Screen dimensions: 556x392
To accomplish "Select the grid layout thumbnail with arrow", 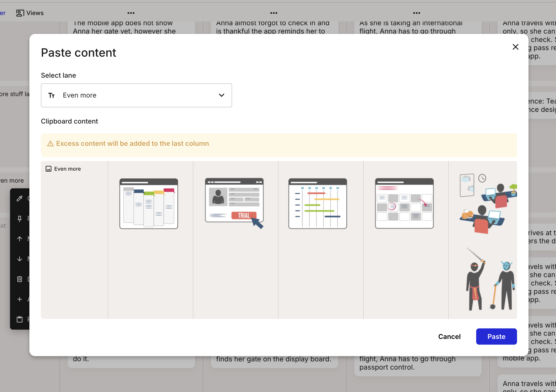I will click(404, 203).
